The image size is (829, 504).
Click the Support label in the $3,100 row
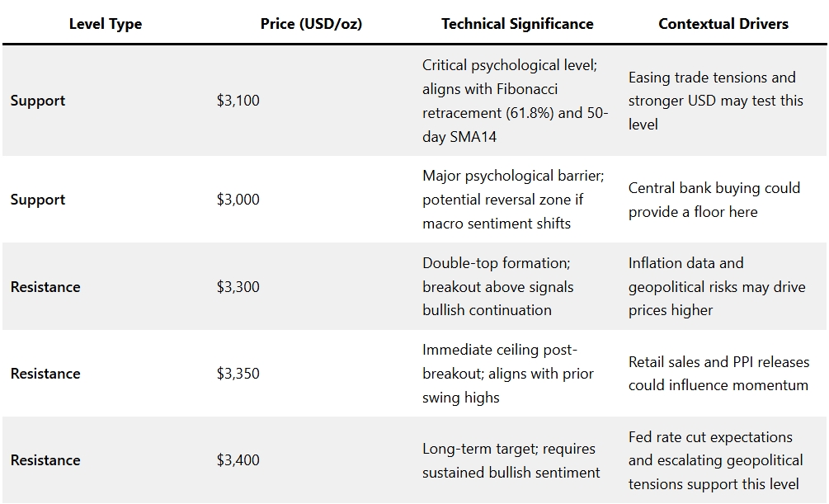38,101
